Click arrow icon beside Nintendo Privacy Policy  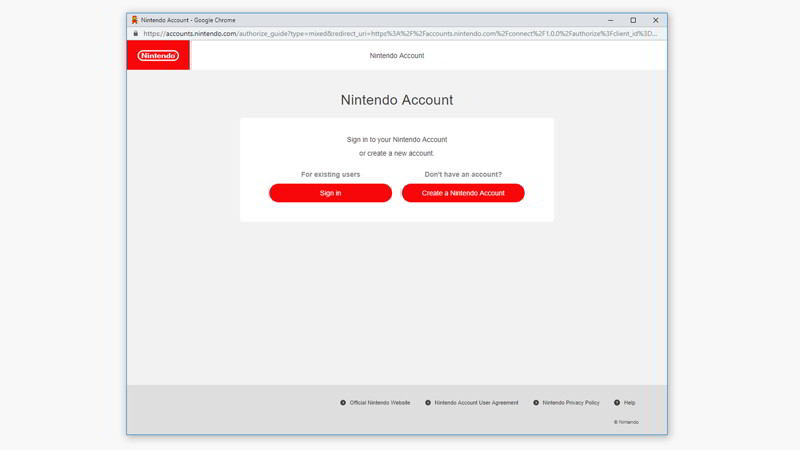(536, 403)
